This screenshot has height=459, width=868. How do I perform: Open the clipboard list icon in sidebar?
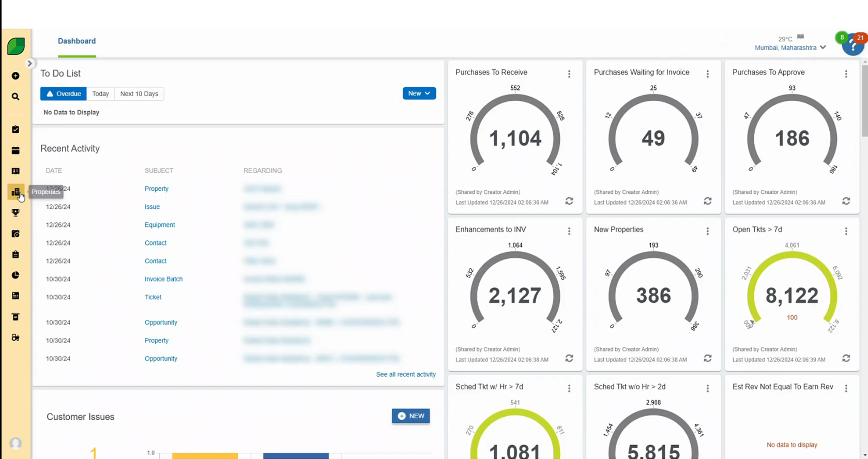coord(16,254)
